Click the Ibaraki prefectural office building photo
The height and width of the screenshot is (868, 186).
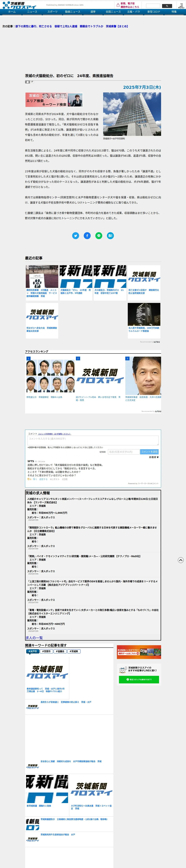(132, 114)
